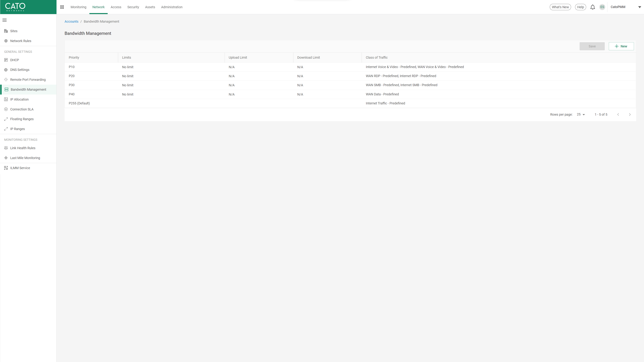Click the notifications bell icon
Screen dimensions: 644x362
click(593, 7)
